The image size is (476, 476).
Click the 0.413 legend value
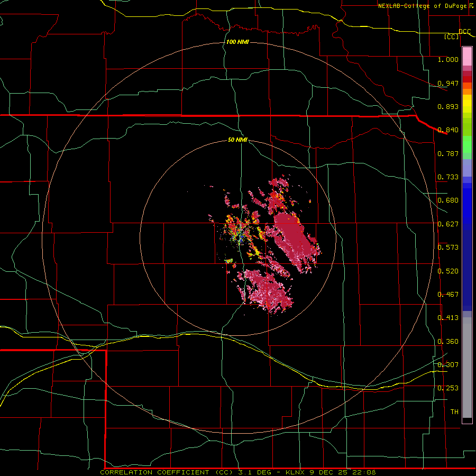coord(448,318)
